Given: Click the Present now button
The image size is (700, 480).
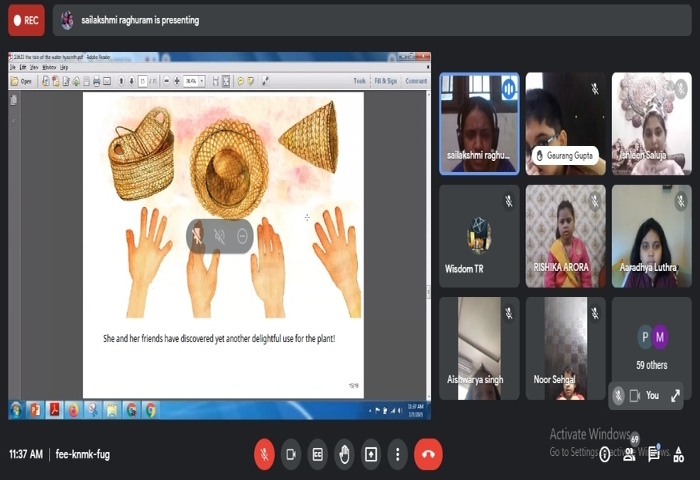Looking at the screenshot, I should pyautogui.click(x=371, y=455).
